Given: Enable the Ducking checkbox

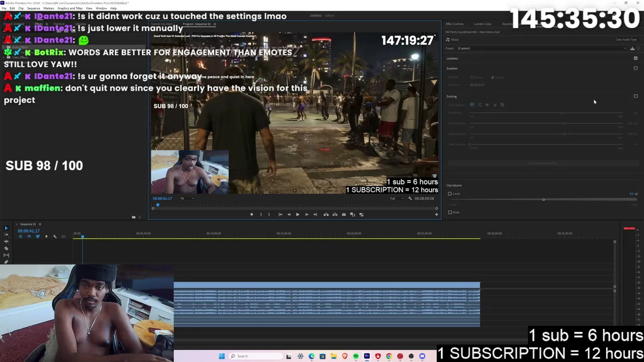Looking at the screenshot, I should [x=635, y=96].
